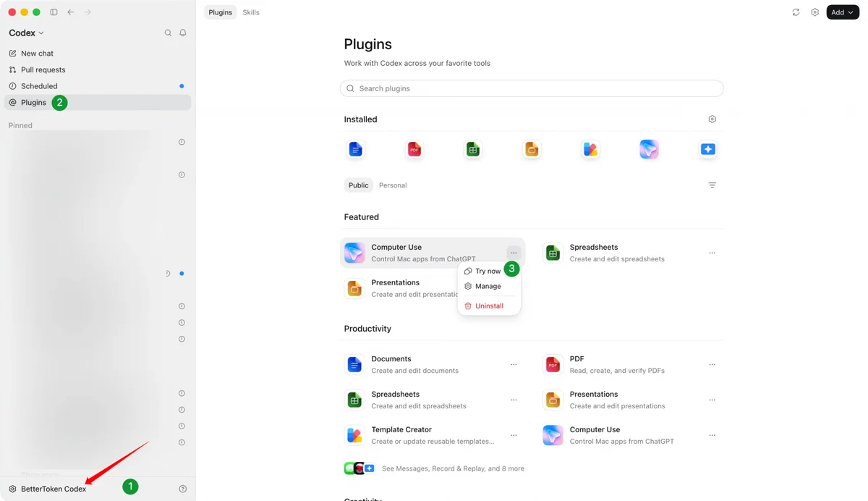Click the help question mark icon
Screen dimensions: 868x501
tap(183, 489)
